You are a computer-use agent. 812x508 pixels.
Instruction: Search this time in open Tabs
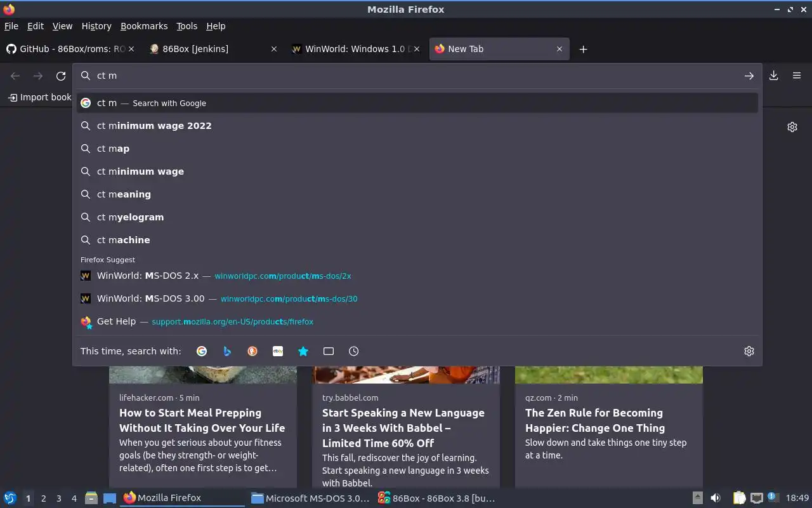329,351
